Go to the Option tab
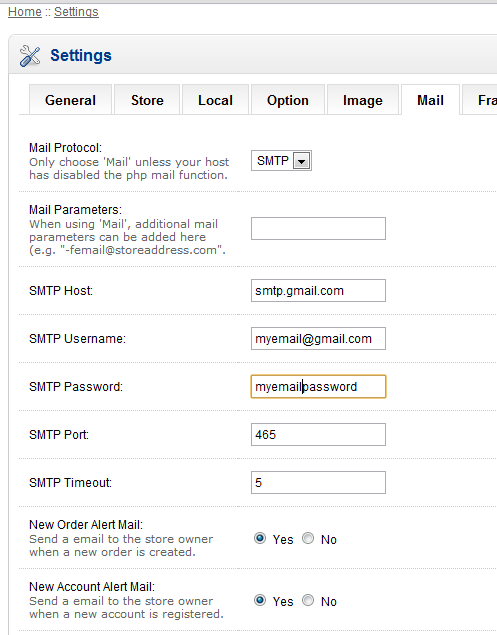The image size is (497, 635). click(x=288, y=100)
